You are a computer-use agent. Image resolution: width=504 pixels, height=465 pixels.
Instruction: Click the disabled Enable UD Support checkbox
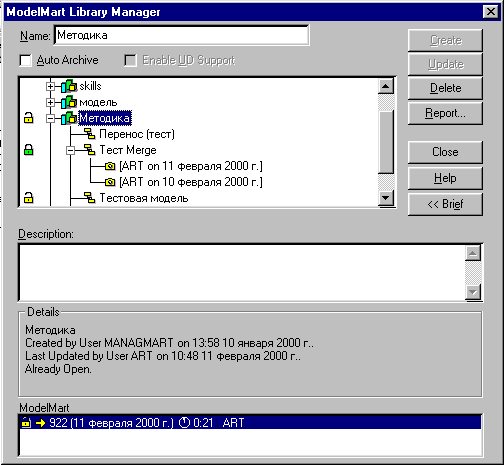(x=130, y=61)
